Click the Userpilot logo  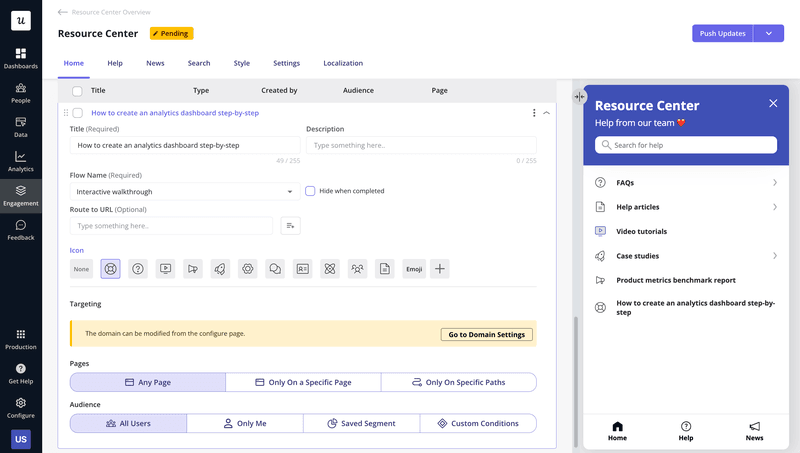(21, 20)
